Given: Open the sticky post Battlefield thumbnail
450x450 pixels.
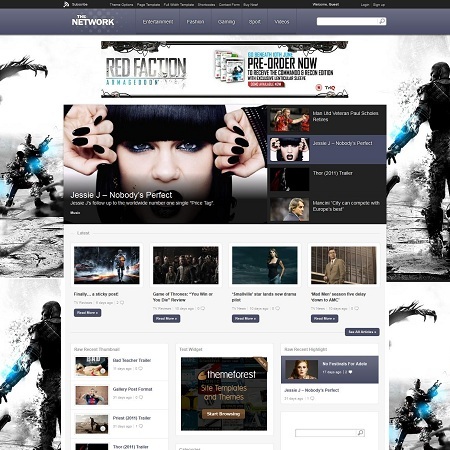Looking at the screenshot, I should (107, 265).
